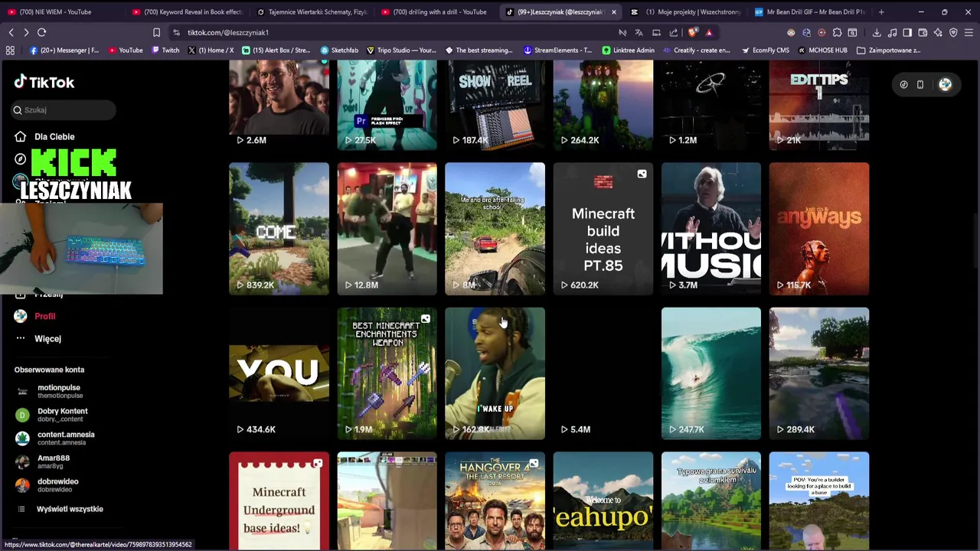The height and width of the screenshot is (551, 980).
Task: Open the Sketchfab bookmark
Action: (x=338, y=50)
